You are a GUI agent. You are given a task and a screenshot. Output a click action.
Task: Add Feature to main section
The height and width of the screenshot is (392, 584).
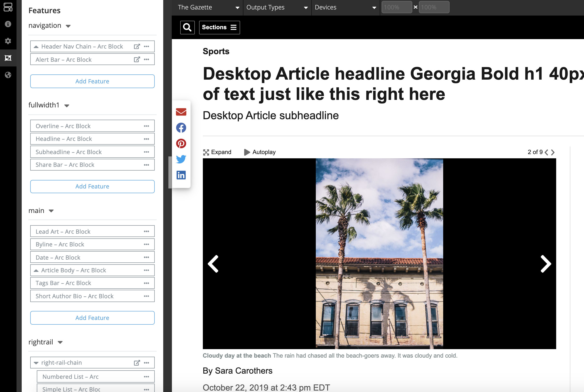[92, 318]
